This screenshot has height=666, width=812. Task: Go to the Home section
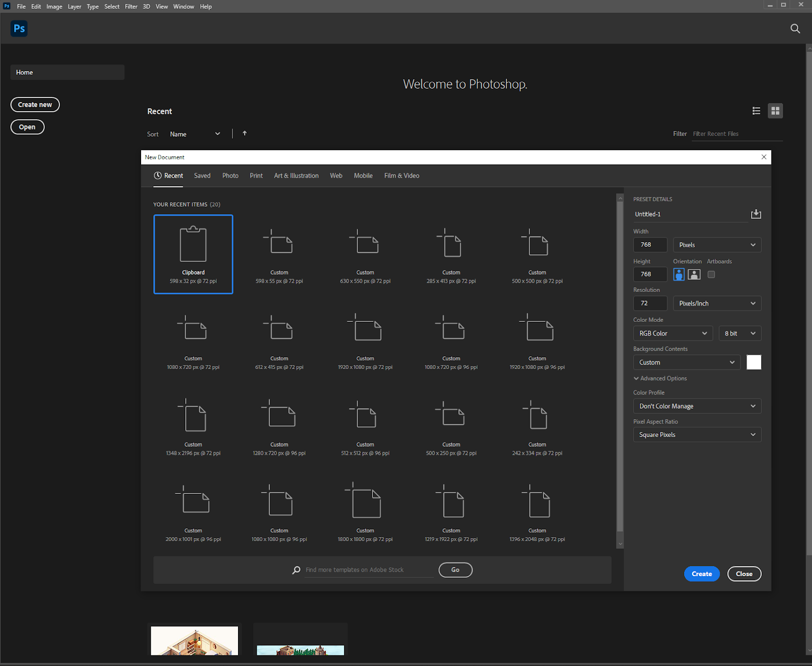point(67,72)
